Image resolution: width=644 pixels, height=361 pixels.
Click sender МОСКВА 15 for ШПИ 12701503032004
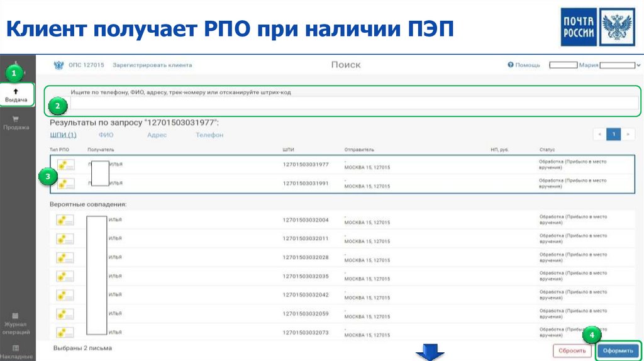coord(367,222)
